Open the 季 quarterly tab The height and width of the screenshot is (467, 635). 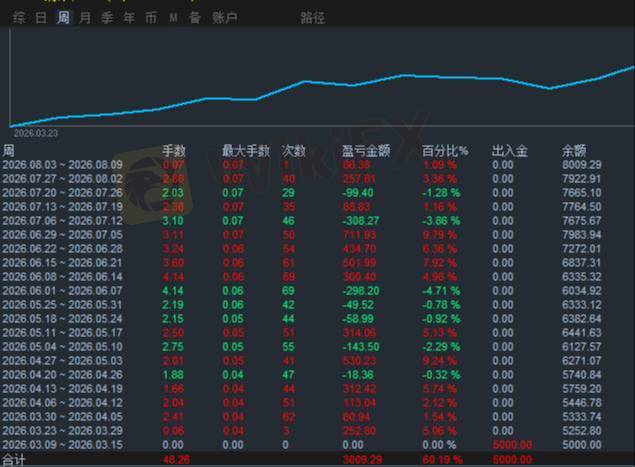107,18
